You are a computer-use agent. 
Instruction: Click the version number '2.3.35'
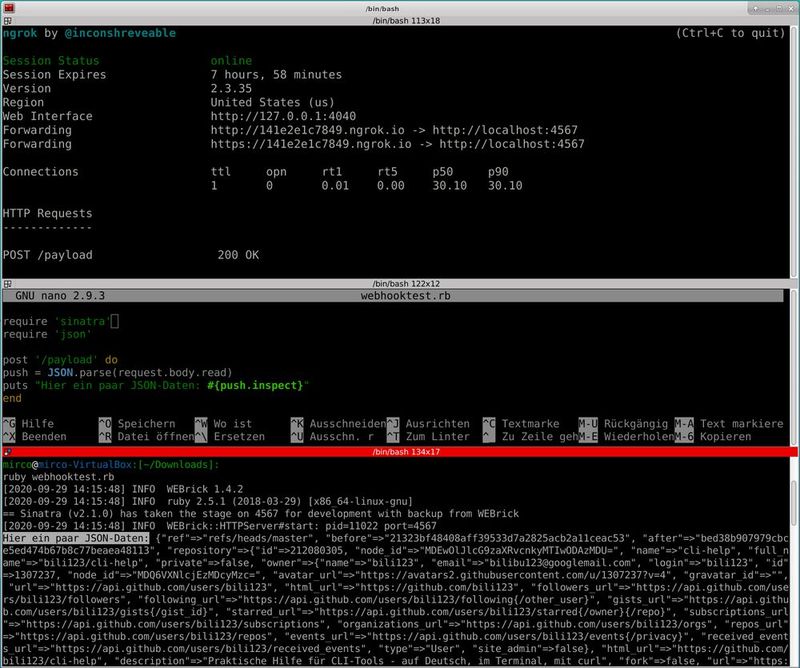pos(231,88)
